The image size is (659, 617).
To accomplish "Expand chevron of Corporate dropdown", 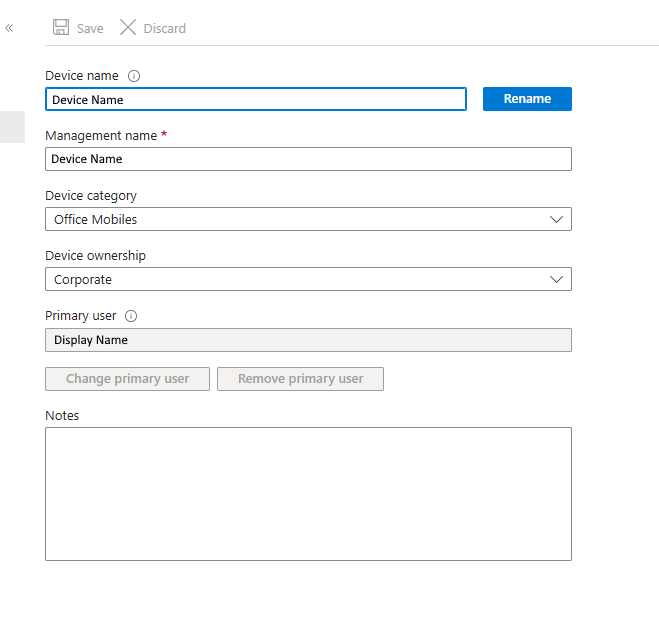I will [556, 279].
